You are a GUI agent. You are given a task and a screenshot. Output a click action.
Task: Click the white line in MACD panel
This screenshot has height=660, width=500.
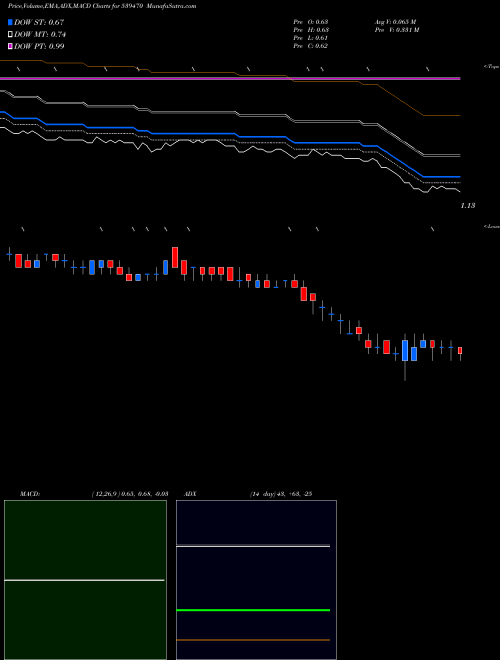coord(84,580)
